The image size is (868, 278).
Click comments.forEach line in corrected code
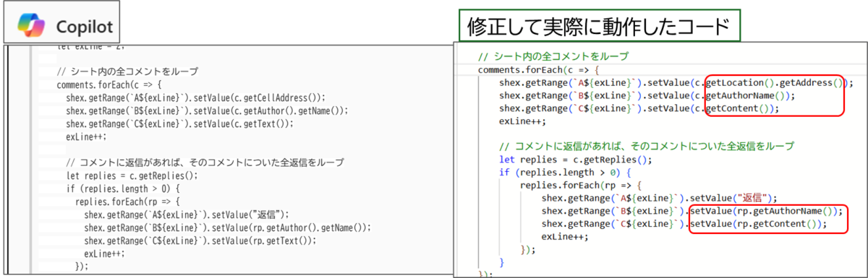point(540,70)
